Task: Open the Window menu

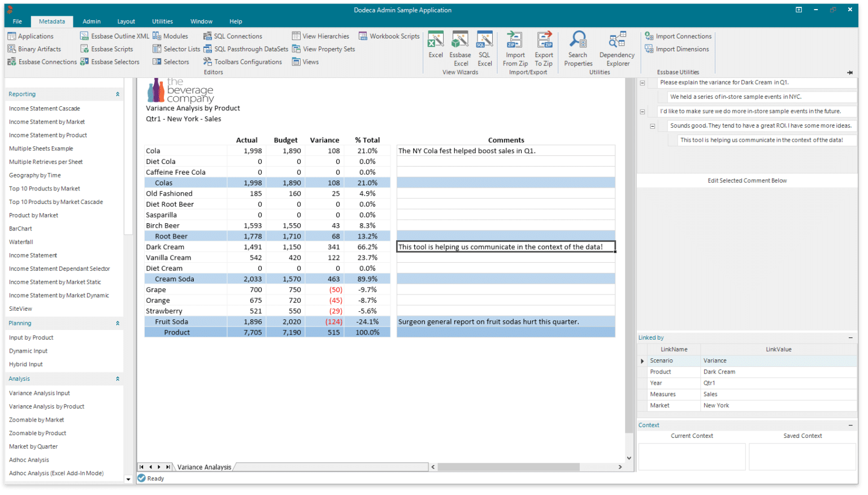Action: coord(201,21)
